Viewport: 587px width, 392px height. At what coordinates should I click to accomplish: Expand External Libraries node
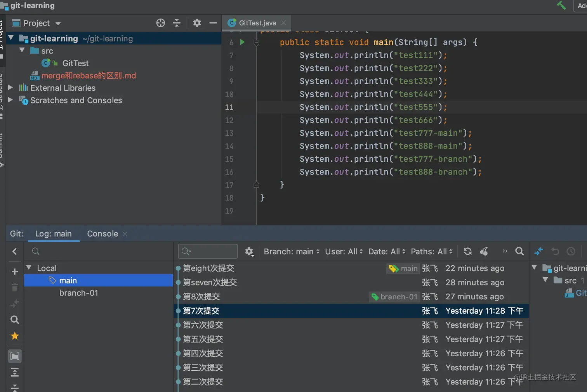(10, 88)
